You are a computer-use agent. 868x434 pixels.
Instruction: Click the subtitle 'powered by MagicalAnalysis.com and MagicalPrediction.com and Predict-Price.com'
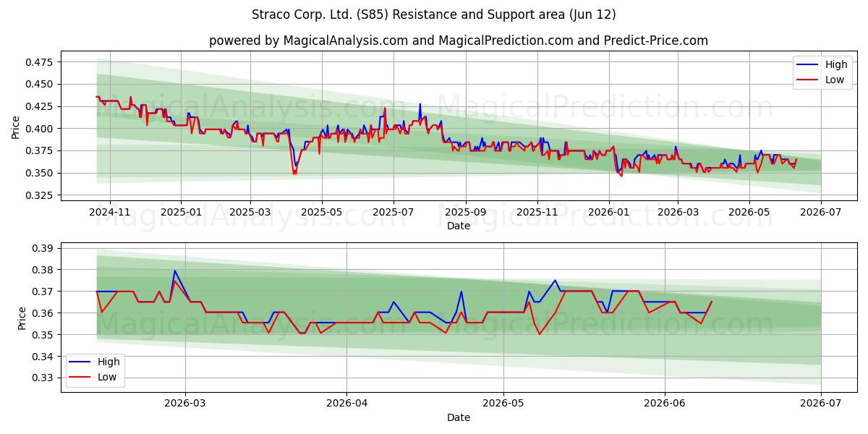click(x=459, y=41)
